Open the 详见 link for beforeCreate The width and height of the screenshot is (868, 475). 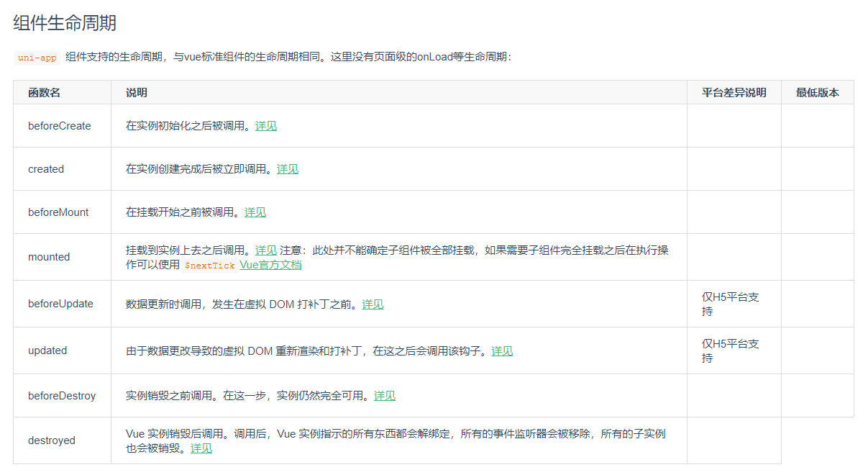[x=265, y=125]
